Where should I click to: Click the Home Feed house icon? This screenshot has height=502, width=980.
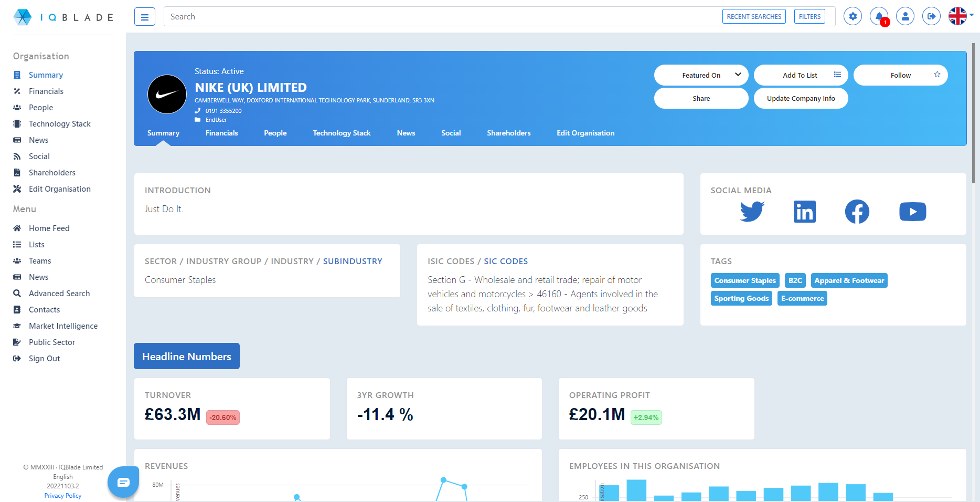(17, 228)
